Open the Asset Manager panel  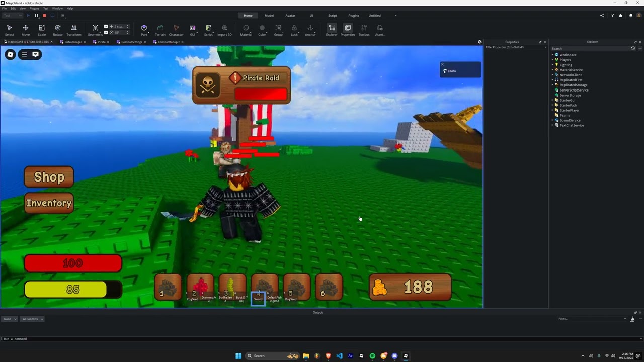click(x=380, y=30)
